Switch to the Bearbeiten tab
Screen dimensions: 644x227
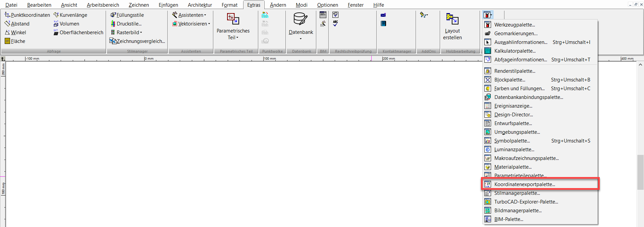point(39,5)
